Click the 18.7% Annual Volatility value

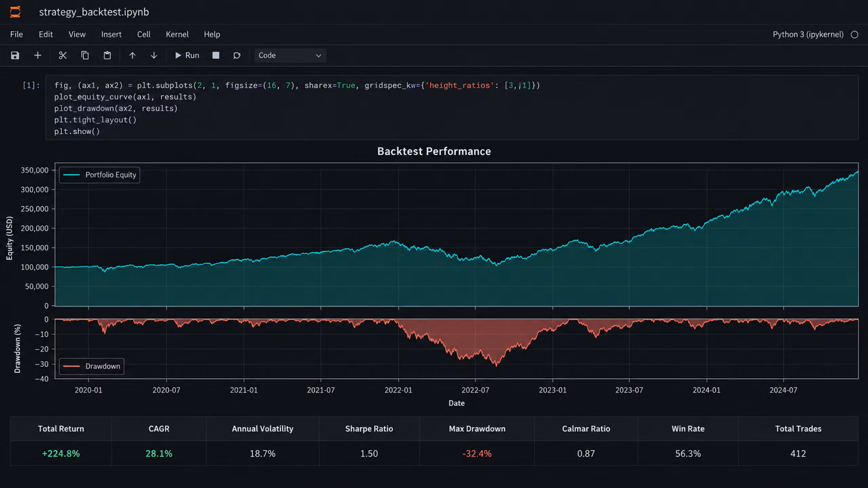point(262,453)
